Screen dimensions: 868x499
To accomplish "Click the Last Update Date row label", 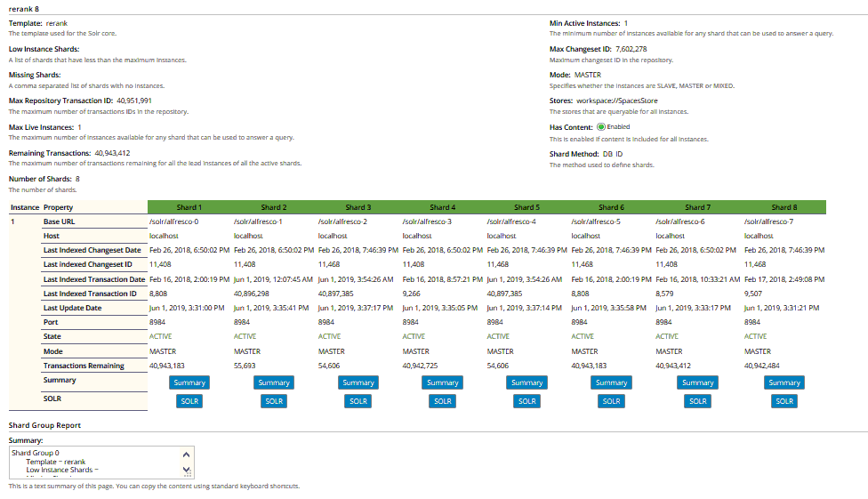I will (73, 308).
